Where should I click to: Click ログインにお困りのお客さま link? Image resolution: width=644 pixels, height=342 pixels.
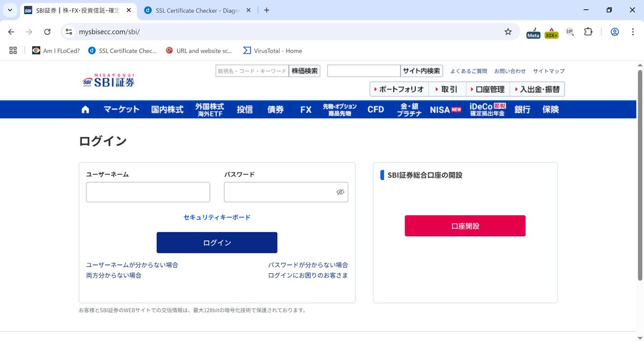point(308,275)
